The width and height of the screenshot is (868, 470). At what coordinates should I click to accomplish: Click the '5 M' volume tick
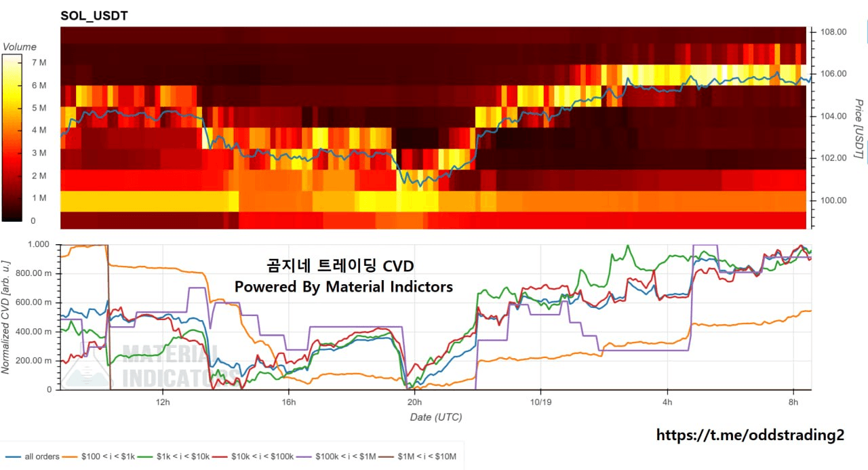[39, 108]
